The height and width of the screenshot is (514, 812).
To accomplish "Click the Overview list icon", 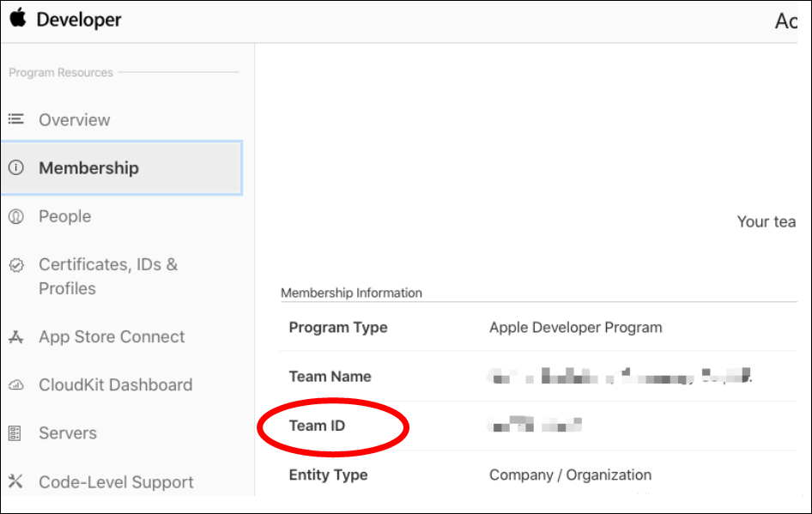I will coord(15,119).
